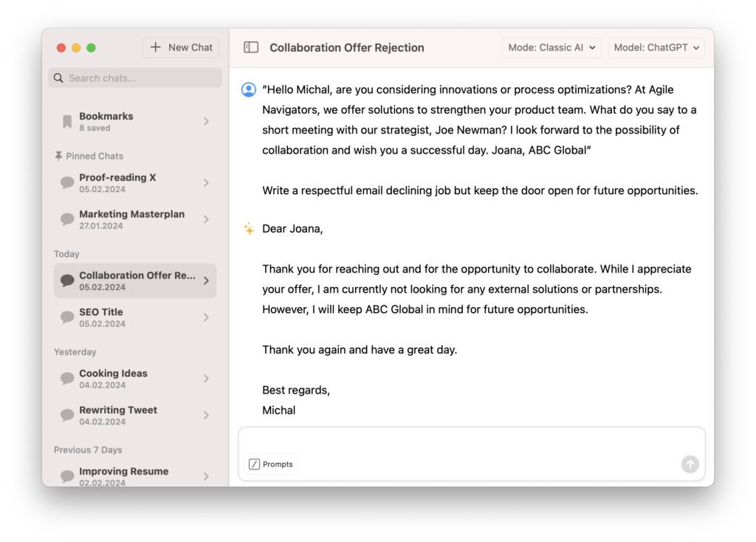Open the Prompts button

point(271,464)
